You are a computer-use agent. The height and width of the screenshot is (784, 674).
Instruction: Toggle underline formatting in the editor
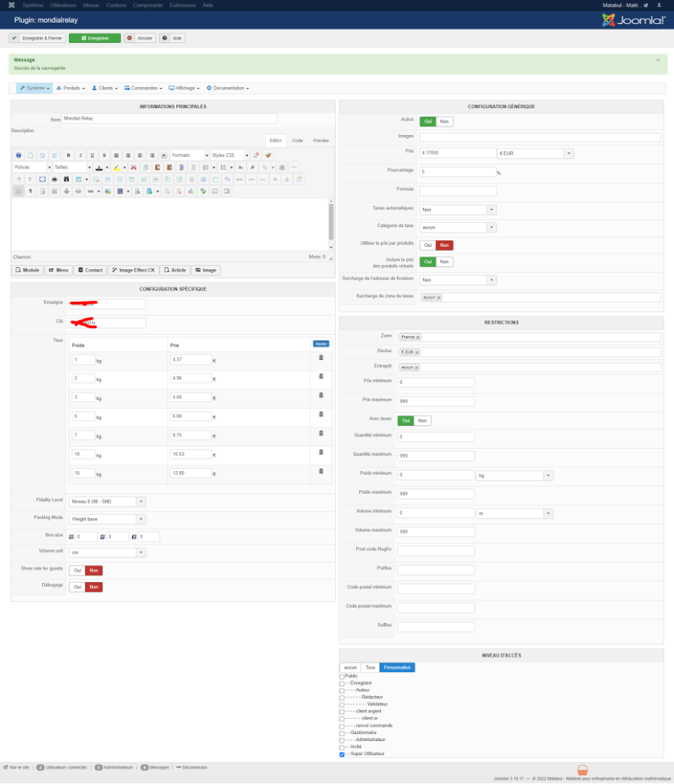pyautogui.click(x=92, y=155)
